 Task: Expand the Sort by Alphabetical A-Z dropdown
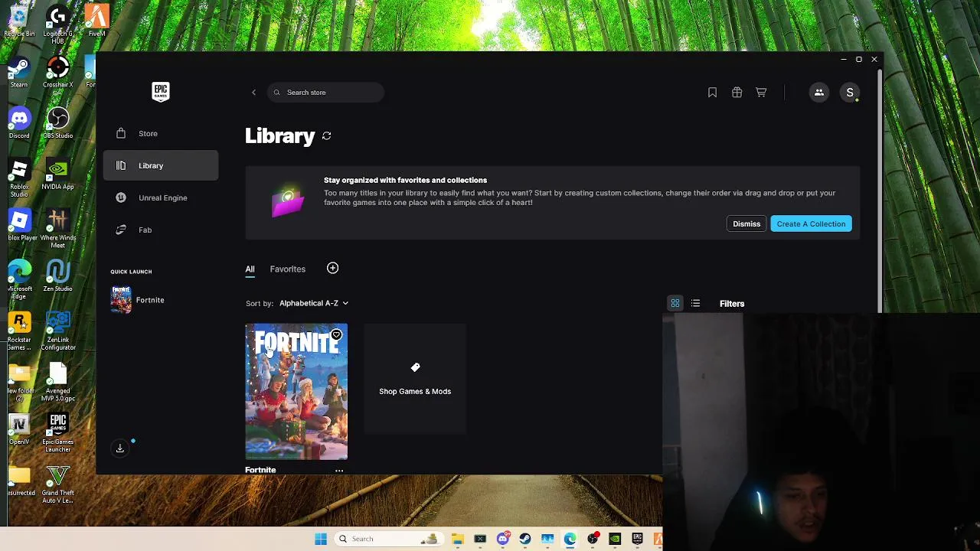(314, 303)
